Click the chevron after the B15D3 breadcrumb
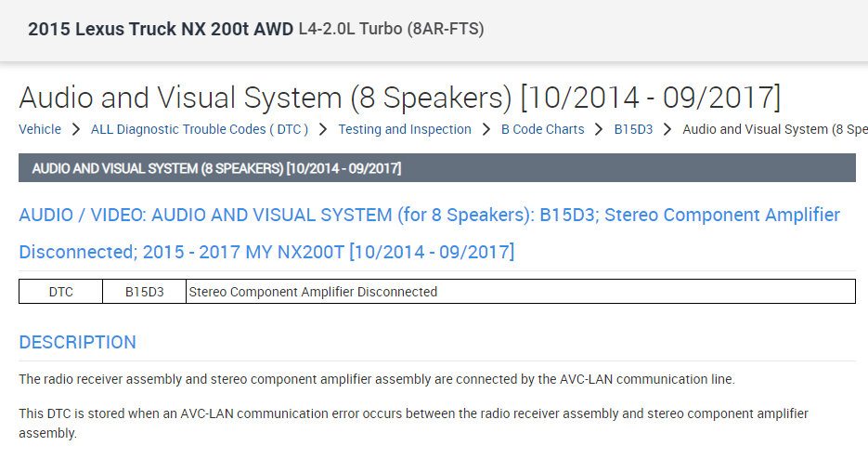This screenshot has height=459, width=868. tap(667, 129)
